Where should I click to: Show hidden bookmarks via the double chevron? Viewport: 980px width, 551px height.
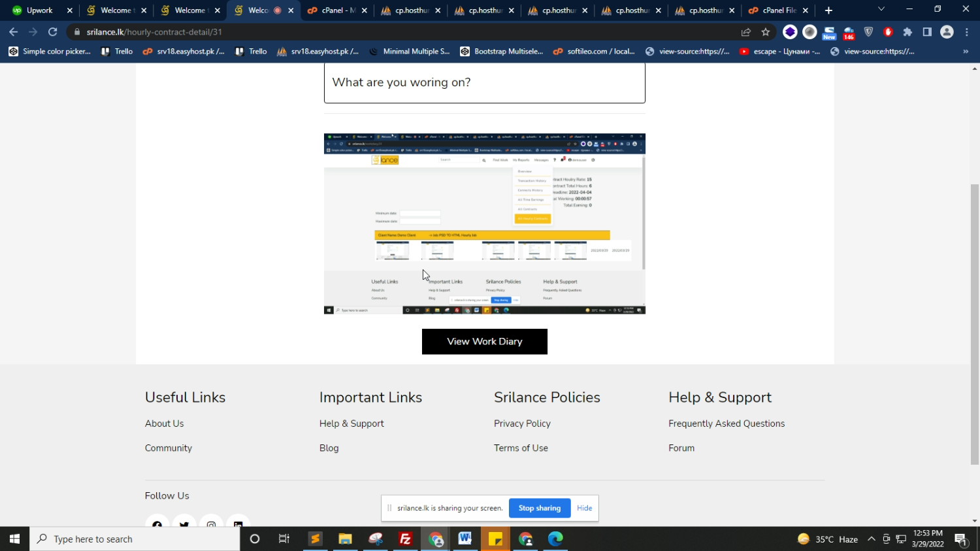[966, 52]
